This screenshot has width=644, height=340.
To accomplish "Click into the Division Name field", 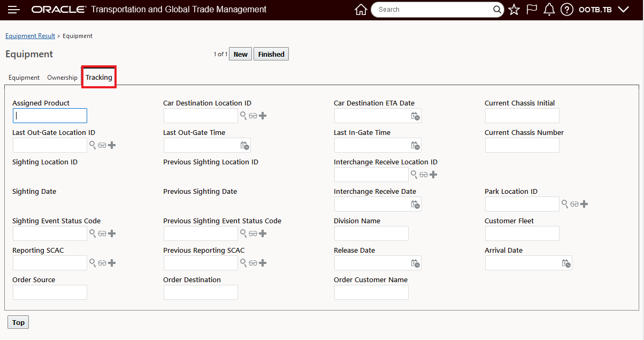I will (371, 233).
